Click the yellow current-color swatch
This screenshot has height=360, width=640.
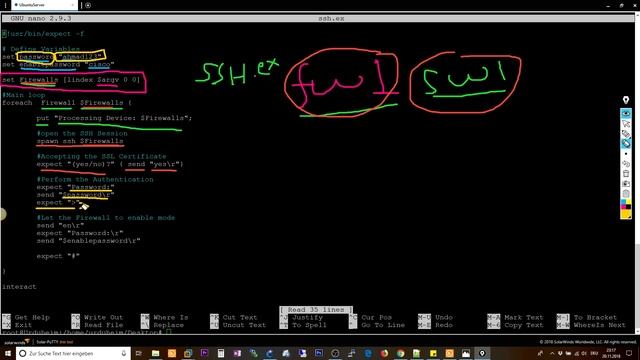[626, 214]
